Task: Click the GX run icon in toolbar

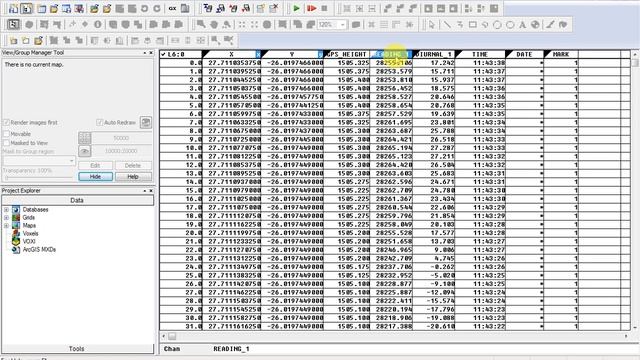Action: 173,8
